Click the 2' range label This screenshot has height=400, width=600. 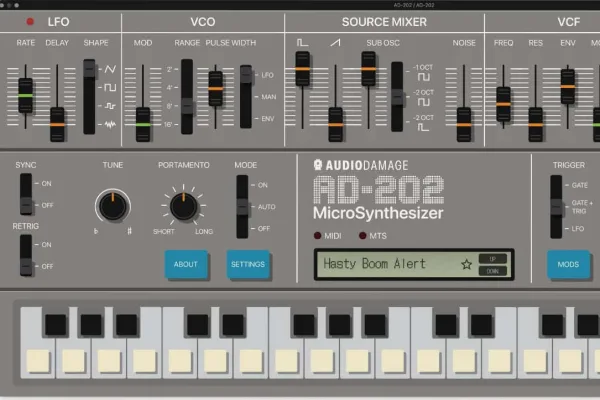[169, 69]
